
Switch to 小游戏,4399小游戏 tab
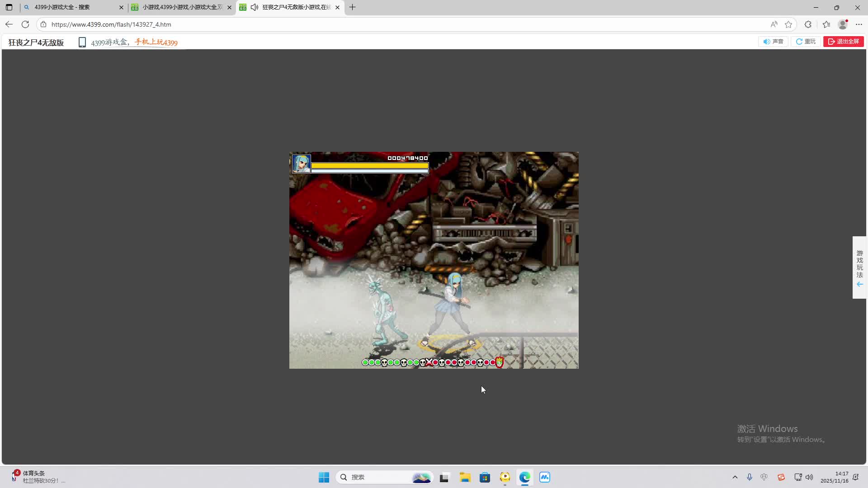tap(181, 7)
